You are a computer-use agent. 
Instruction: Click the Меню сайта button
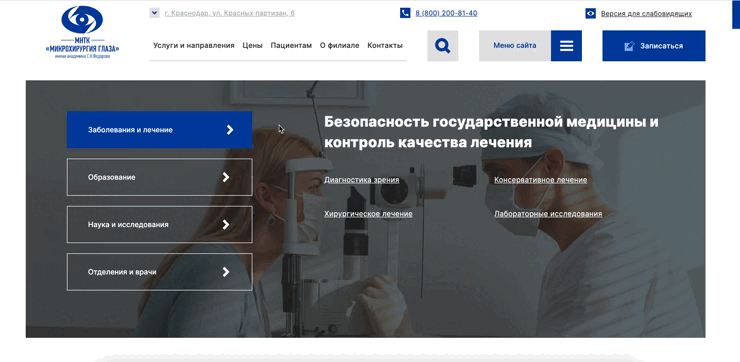(515, 46)
